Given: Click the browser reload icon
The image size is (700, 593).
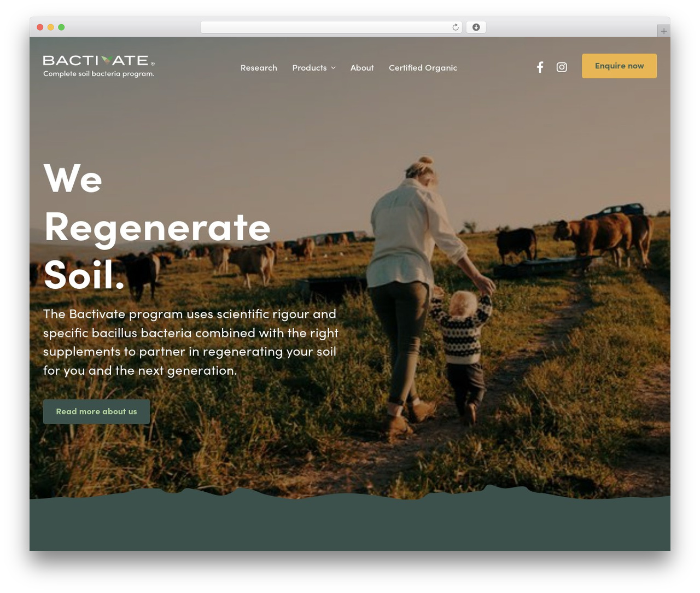Looking at the screenshot, I should point(456,27).
